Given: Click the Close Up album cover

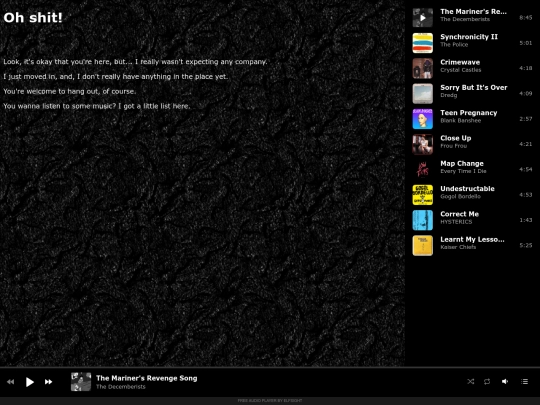Looking at the screenshot, I should (x=423, y=144).
